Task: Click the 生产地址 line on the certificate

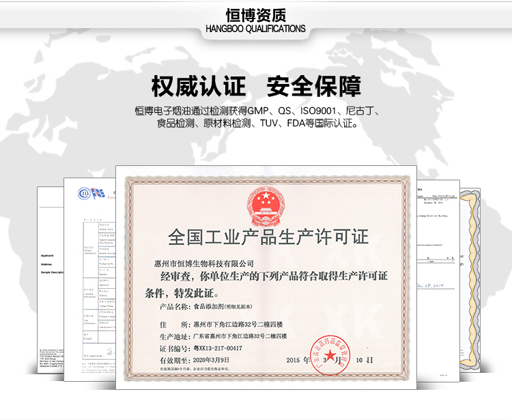Action: pos(223,336)
